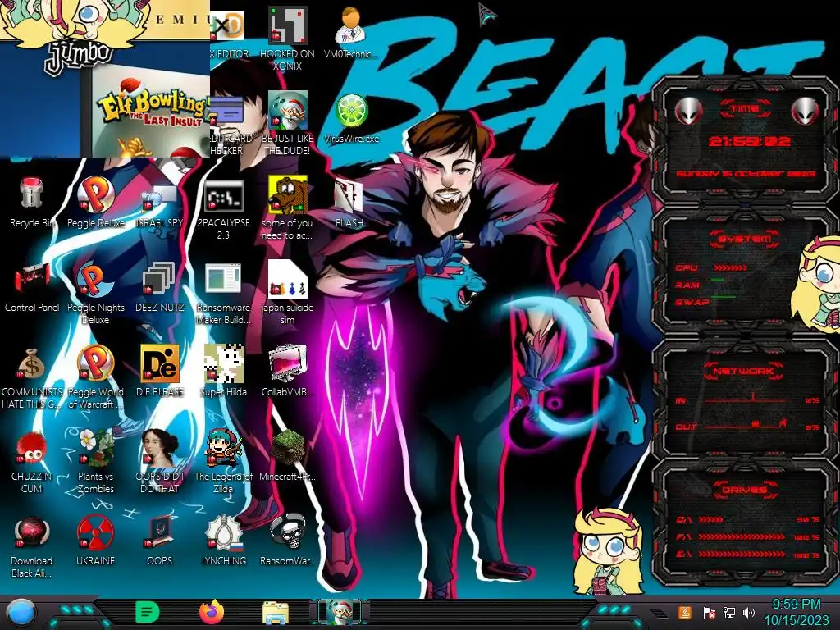The width and height of the screenshot is (840, 630).
Task: Switch to Elf Bowling taskbar window
Action: (339, 612)
